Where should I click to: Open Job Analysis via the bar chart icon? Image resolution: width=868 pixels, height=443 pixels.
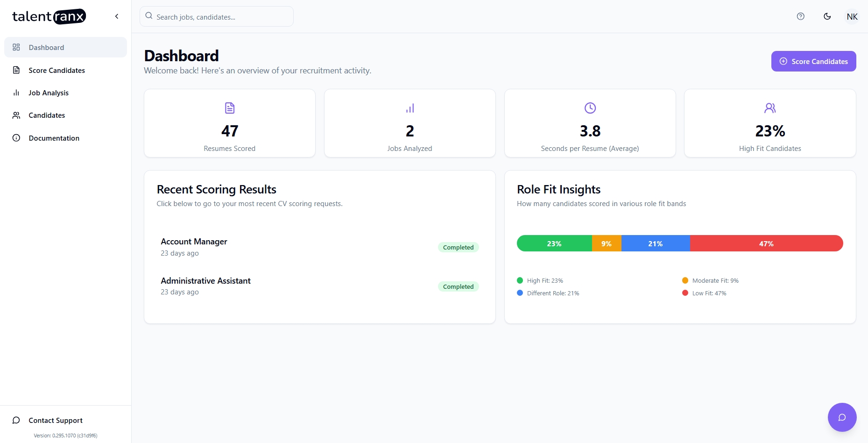tap(16, 93)
